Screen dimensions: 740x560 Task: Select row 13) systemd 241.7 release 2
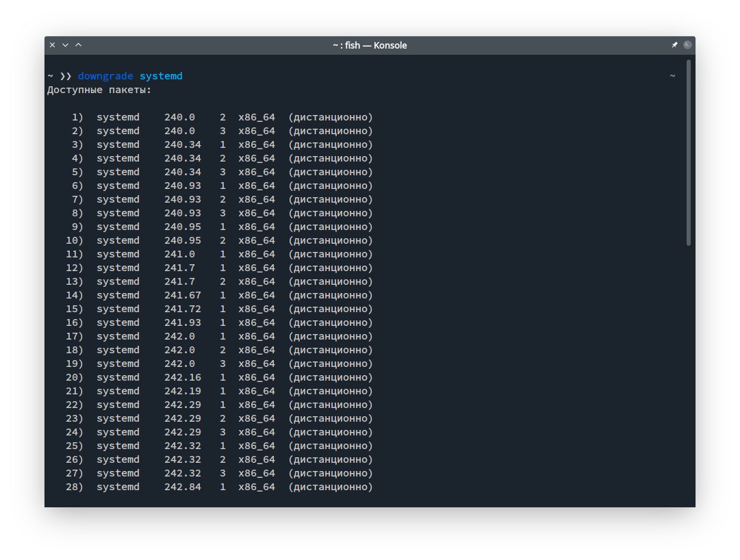pos(220,281)
